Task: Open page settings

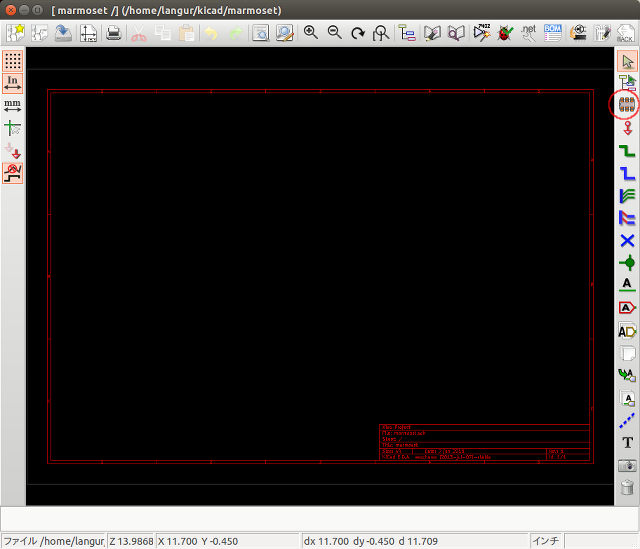Action: point(88,33)
